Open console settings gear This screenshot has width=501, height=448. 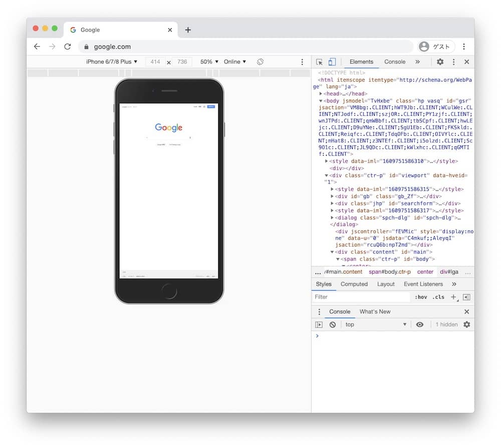466,325
